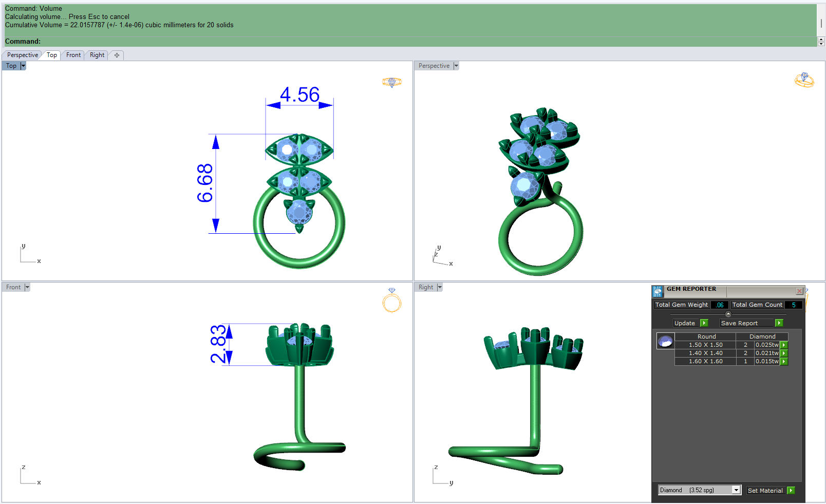Click the arrow on the 1.60 X 1.60 row
This screenshot has width=826, height=504.
pos(784,362)
